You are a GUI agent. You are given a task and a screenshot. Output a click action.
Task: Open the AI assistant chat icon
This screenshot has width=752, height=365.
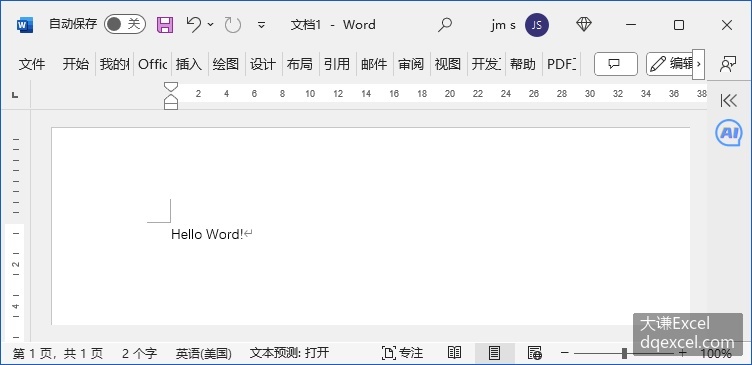tap(728, 133)
